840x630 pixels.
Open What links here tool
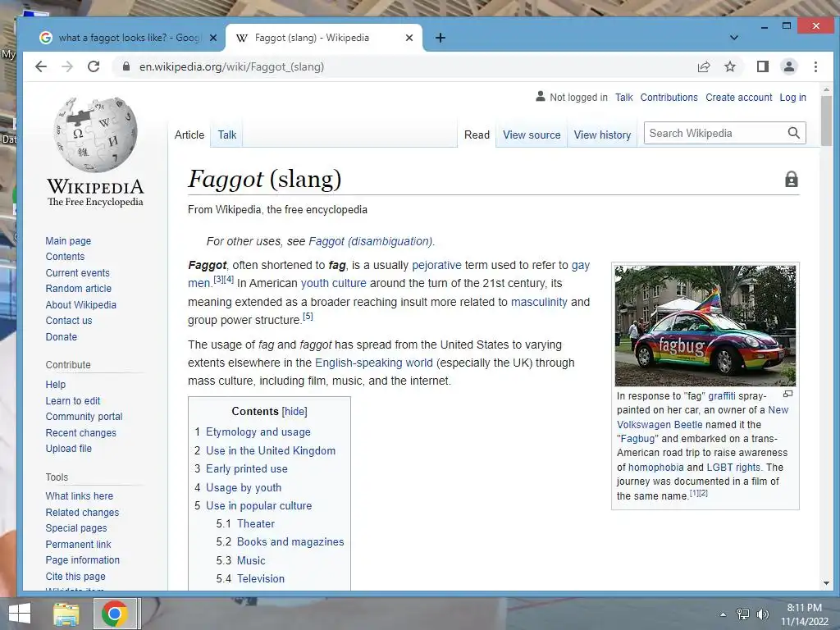click(79, 496)
